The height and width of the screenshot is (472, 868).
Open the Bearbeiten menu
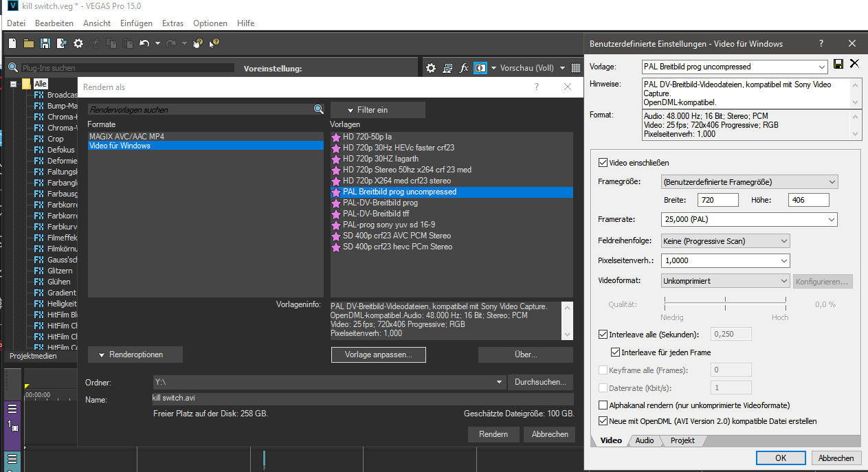[54, 23]
